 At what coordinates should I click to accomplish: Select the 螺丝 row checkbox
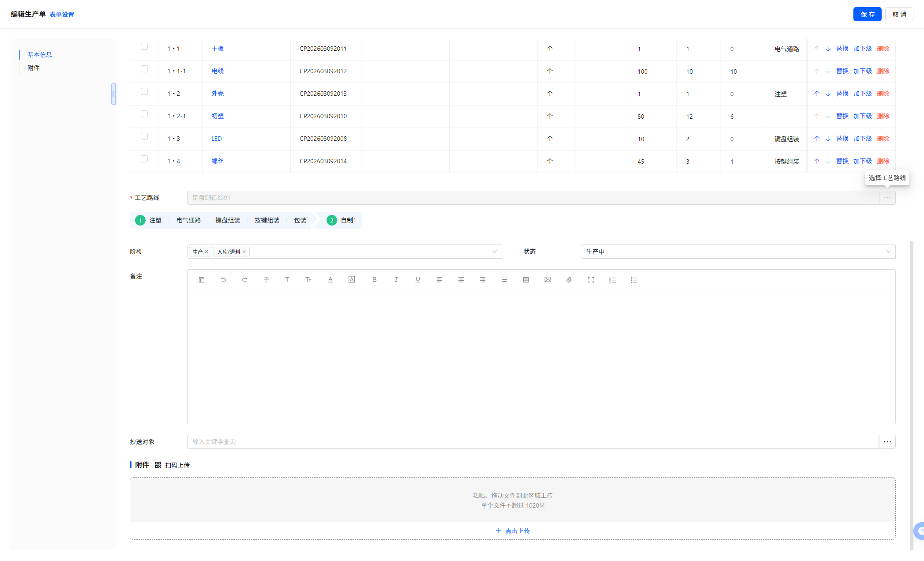144,159
